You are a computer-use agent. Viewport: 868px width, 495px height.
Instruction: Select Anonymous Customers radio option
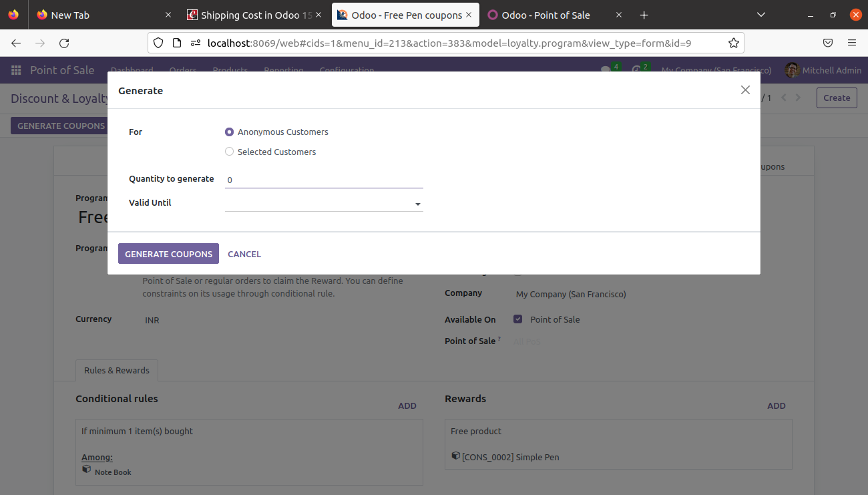tap(229, 132)
